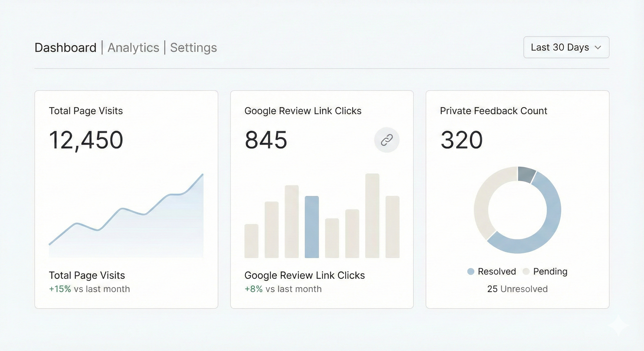Screen dimensions: 644x351
Task: Click the 25 Unresolved text
Action: click(x=517, y=289)
